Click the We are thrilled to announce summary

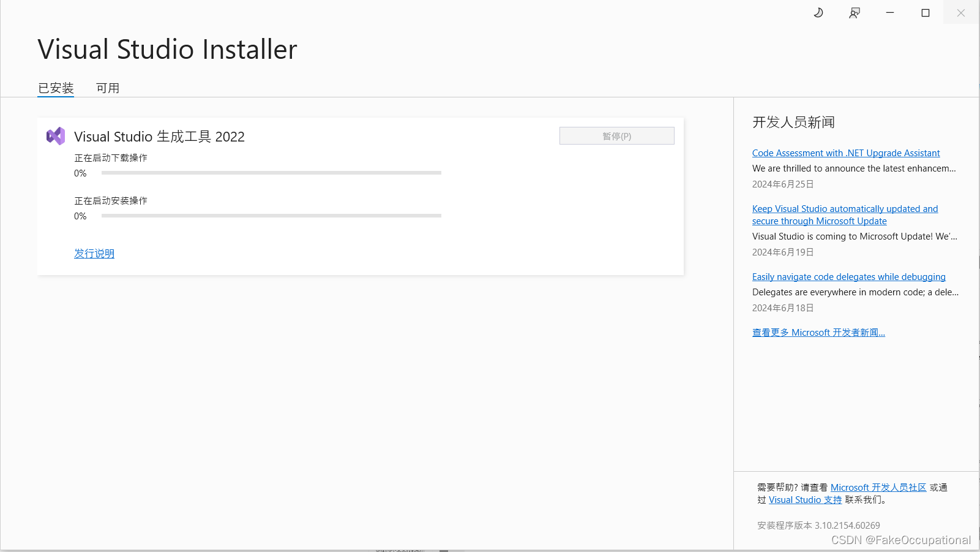point(854,168)
